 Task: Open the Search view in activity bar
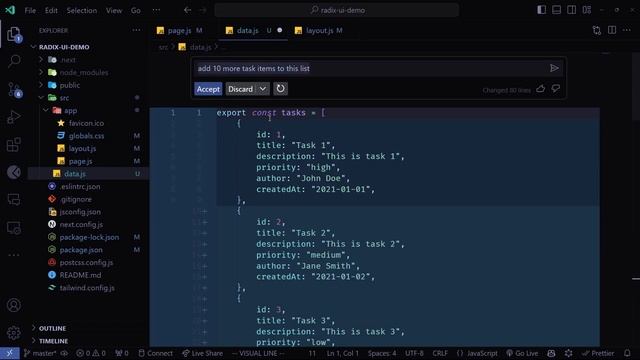click(14, 61)
